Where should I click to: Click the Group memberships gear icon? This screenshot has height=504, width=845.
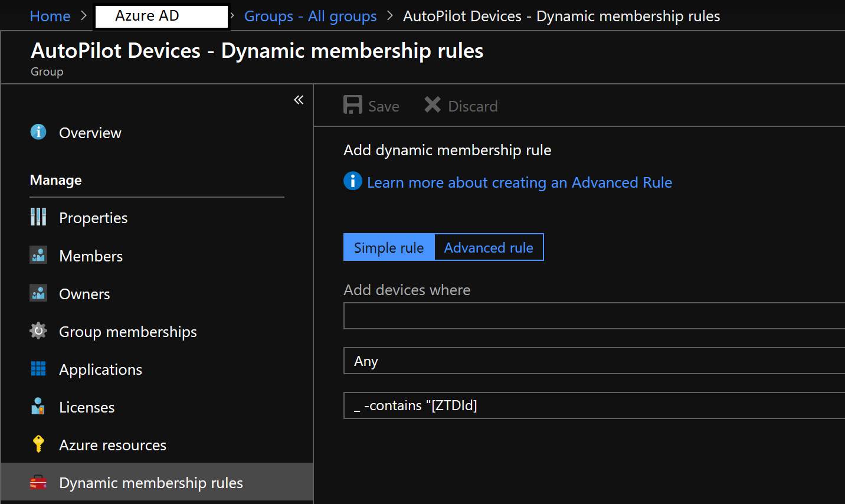point(38,330)
